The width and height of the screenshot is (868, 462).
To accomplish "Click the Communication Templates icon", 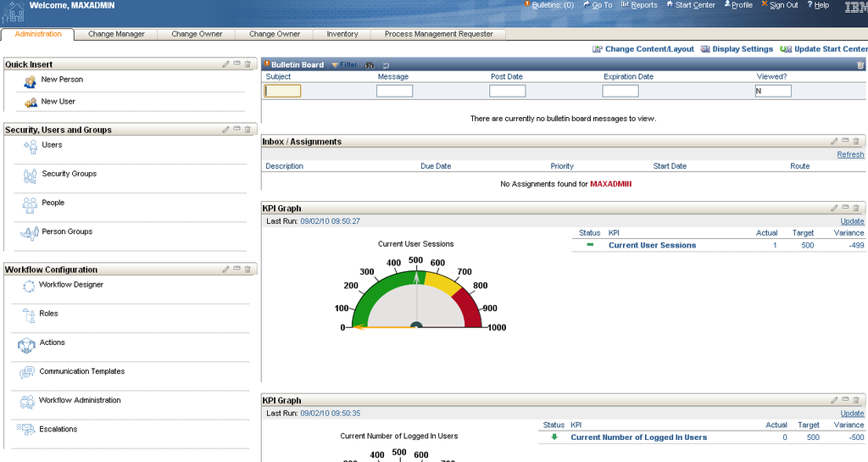I will point(26,373).
